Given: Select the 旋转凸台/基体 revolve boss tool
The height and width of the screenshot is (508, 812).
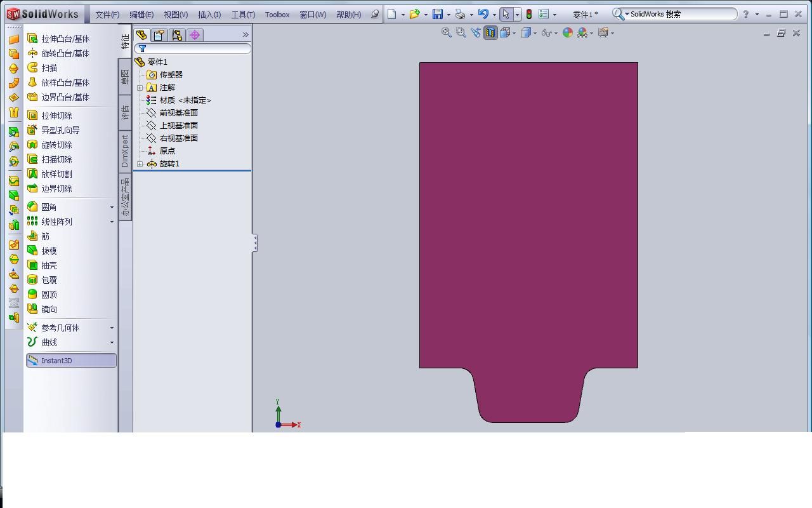Looking at the screenshot, I should click(58, 53).
